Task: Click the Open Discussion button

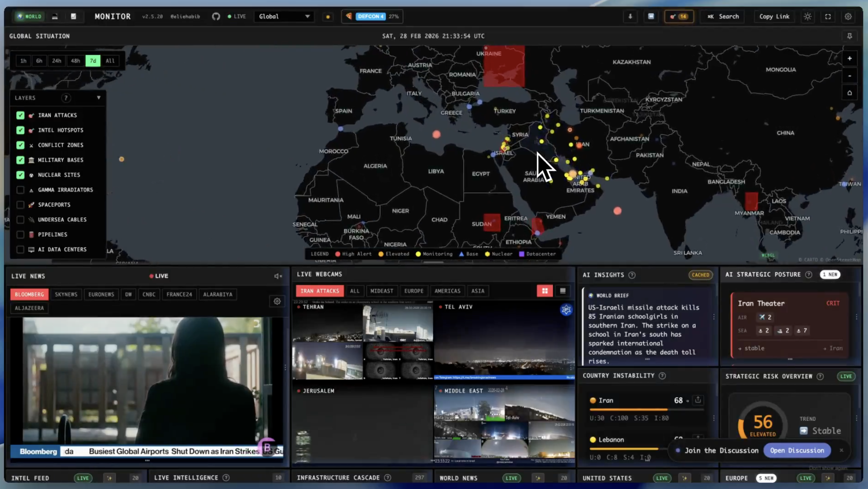Action: coord(797,451)
